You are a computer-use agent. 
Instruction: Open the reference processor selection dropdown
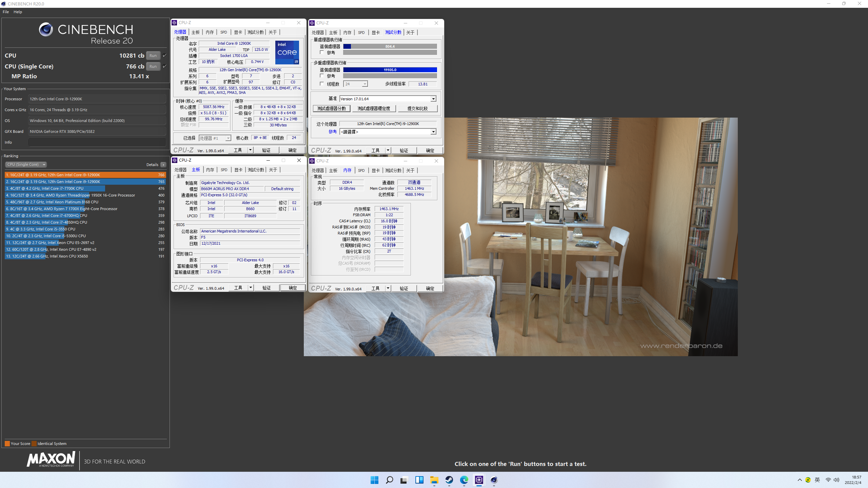click(433, 132)
